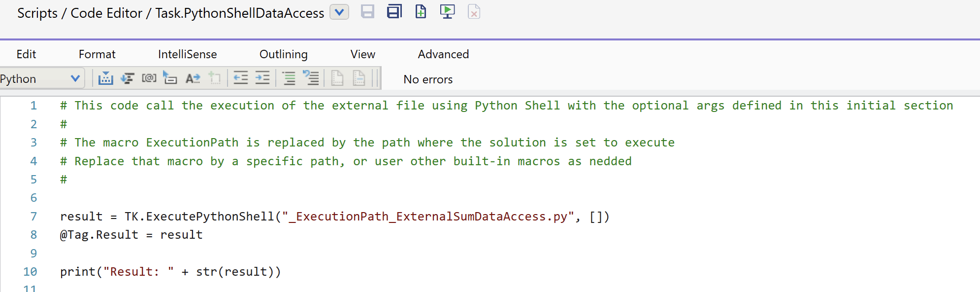Run the script with the play-monitor icon
The height and width of the screenshot is (292, 980).
(447, 12)
